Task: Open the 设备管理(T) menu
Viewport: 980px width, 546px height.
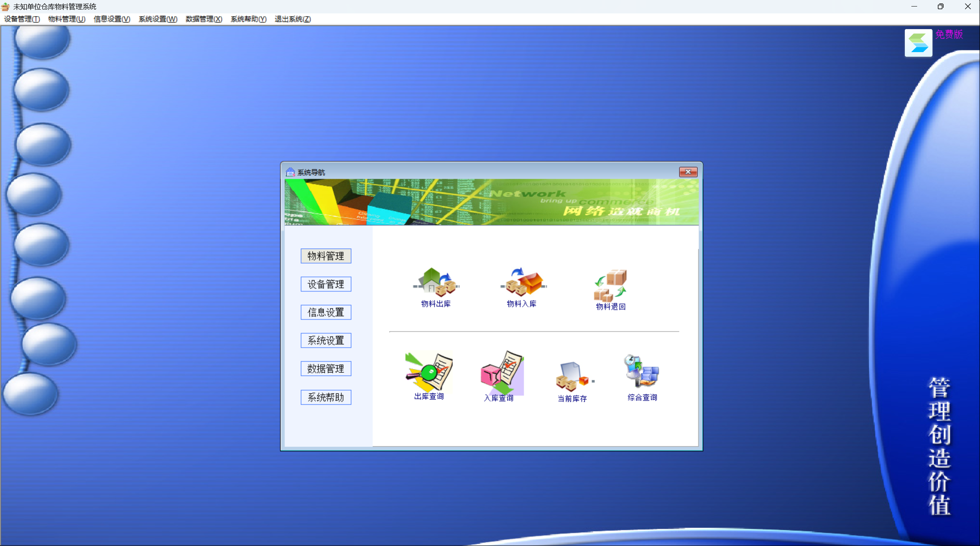Action: click(22, 19)
